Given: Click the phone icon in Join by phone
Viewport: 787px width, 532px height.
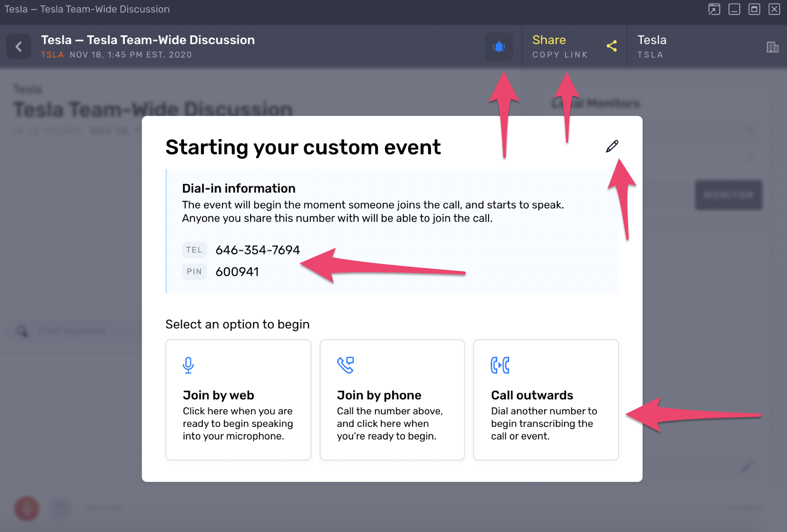Looking at the screenshot, I should 346,365.
